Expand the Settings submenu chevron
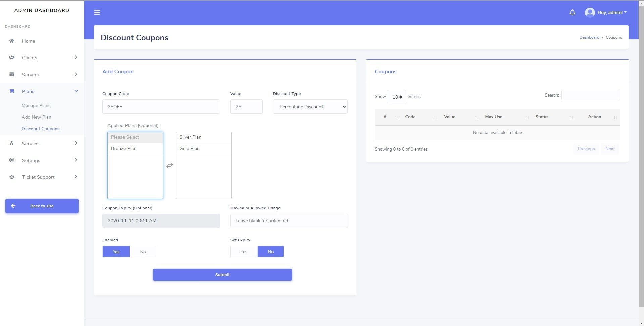644x326 pixels. coord(76,160)
